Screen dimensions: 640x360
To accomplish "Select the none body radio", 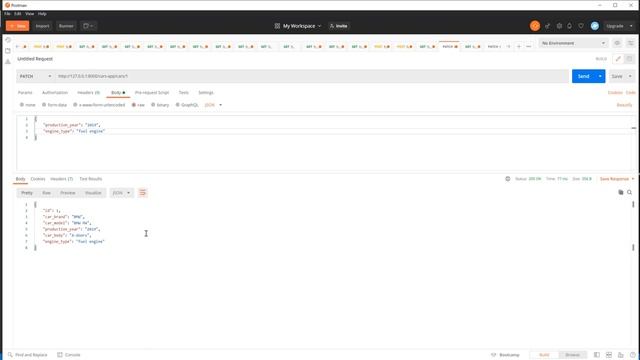I will 22,105.
